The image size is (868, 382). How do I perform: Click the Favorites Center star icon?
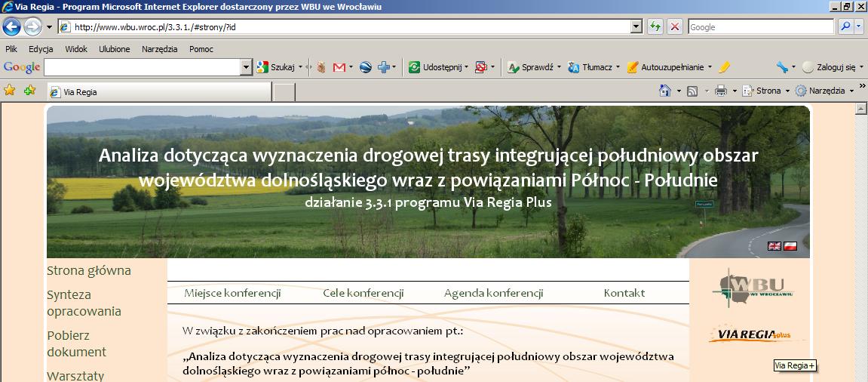(x=9, y=91)
